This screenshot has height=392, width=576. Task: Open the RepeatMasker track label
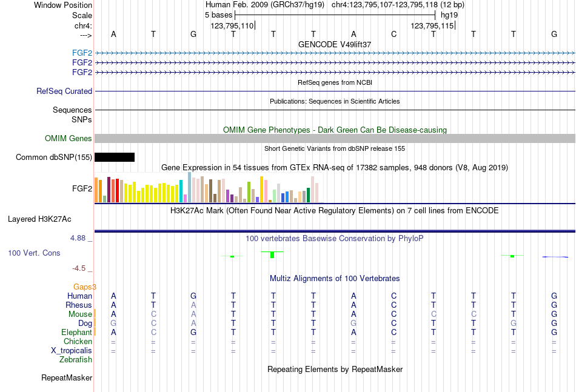(x=67, y=377)
